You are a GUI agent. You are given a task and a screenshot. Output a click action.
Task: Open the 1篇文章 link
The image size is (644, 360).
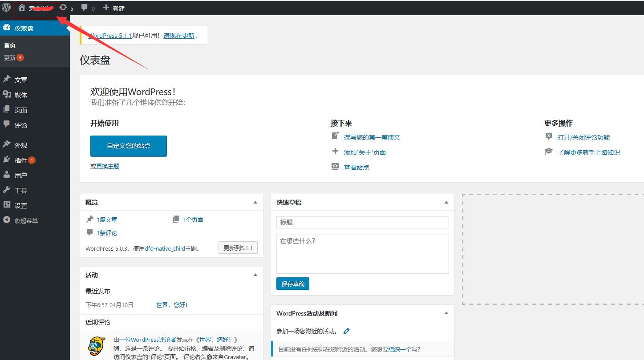[107, 220]
